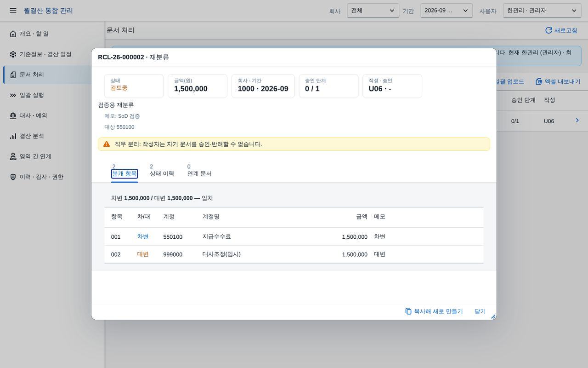The height and width of the screenshot is (368, 588).
Task: Click dialog title RCL-26-000002 · 재분류
Action: click(133, 57)
